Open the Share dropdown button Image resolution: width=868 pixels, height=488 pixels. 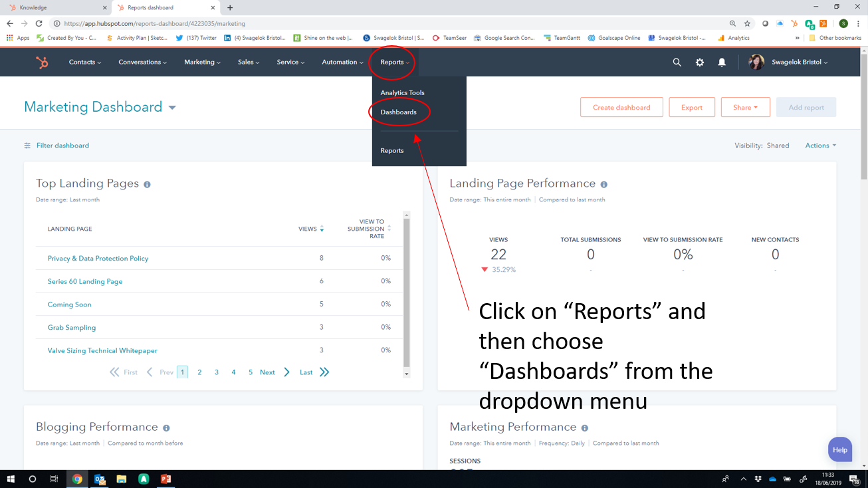745,108
